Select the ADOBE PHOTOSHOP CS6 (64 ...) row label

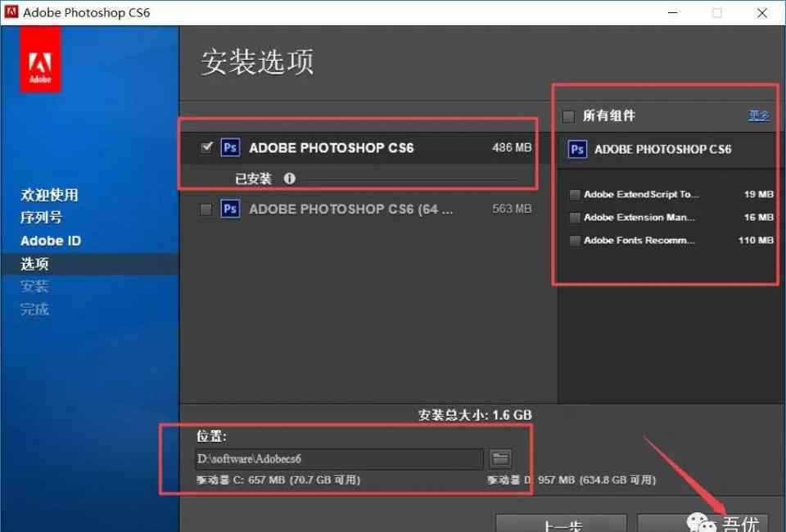[x=351, y=209]
